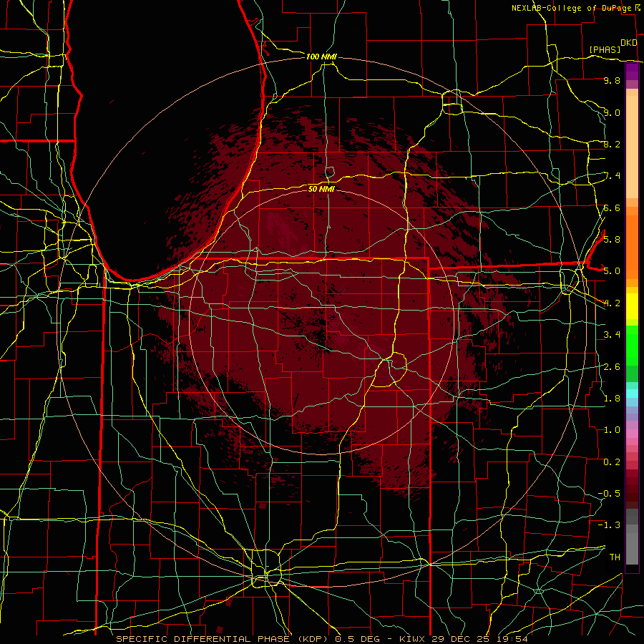This screenshot has width=644, height=644.
Task: Click the 50 NMI range ring label
Action: pyautogui.click(x=321, y=189)
